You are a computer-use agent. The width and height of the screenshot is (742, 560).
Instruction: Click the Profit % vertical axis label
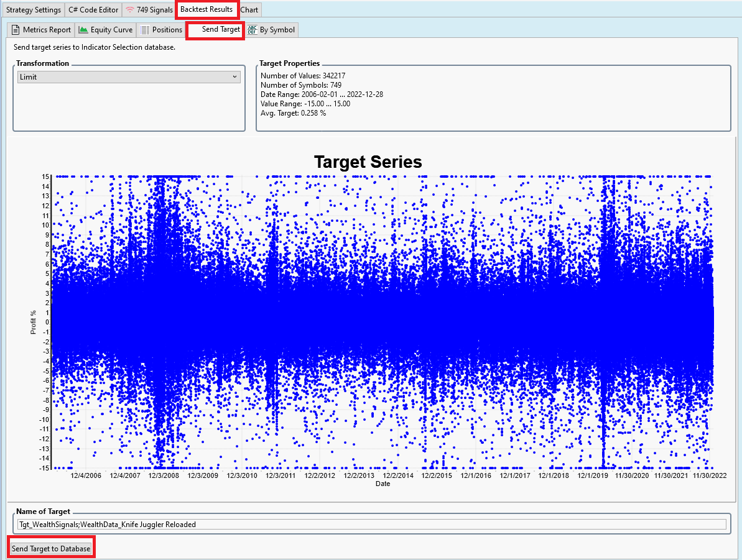tap(34, 321)
